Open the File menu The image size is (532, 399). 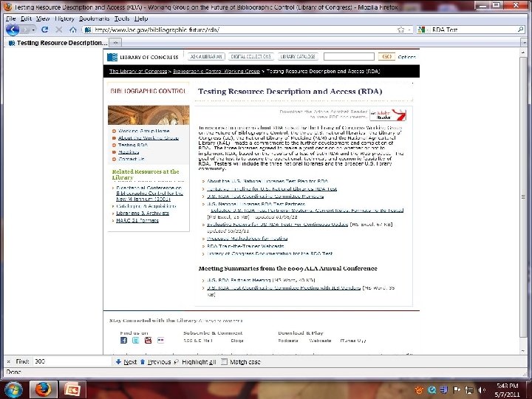tap(11, 18)
